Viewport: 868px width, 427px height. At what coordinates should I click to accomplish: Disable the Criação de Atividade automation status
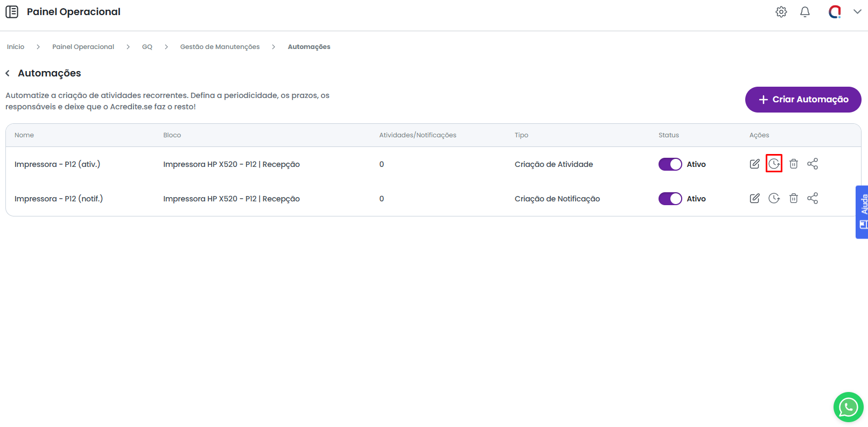point(670,164)
